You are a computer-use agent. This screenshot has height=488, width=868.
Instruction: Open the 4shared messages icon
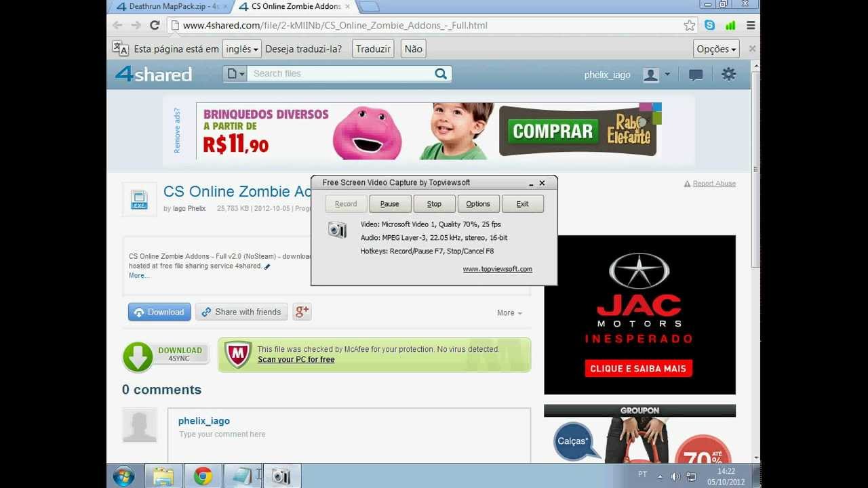696,75
